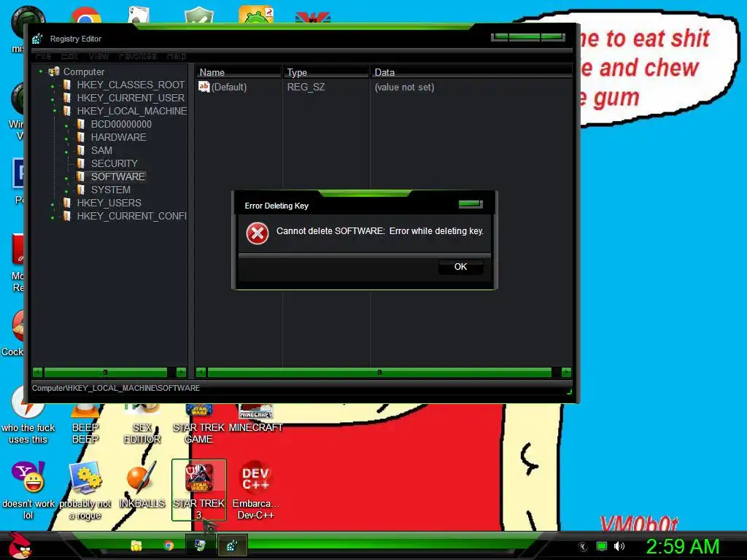Click the tree pane horizontal scrollbar
Screen dimensions: 747x560
[105, 373]
